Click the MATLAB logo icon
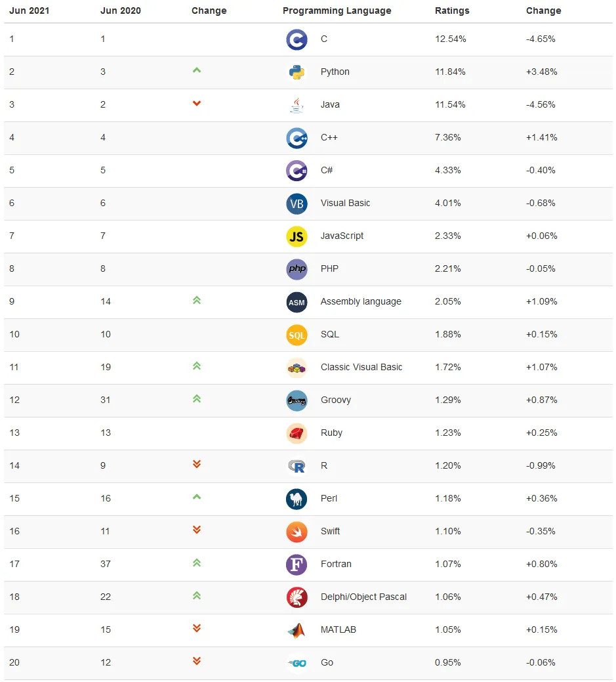The image size is (616, 682). click(x=297, y=630)
